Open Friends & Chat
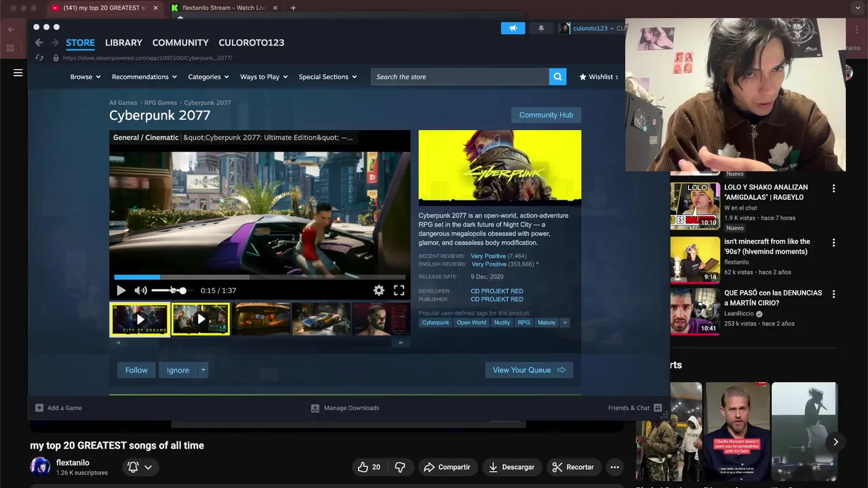Screen dimensions: 868x488 click(x=635, y=408)
